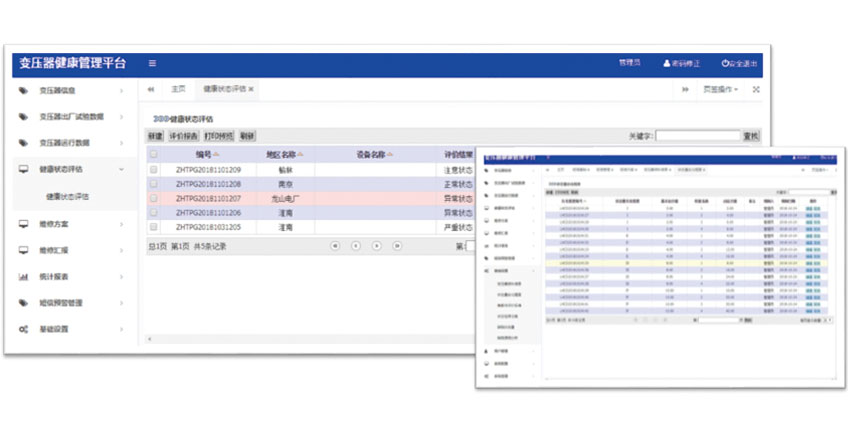Toggle the select-all header checkbox

(153, 155)
